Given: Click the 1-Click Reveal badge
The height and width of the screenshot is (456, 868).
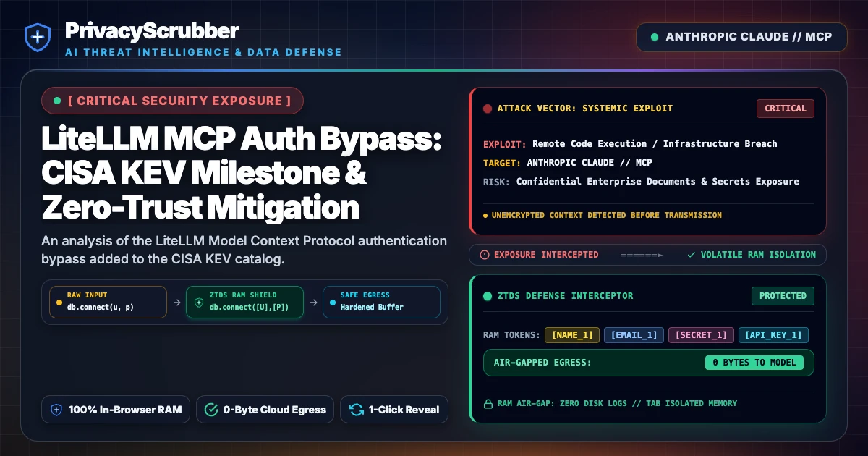Looking at the screenshot, I should [394, 410].
